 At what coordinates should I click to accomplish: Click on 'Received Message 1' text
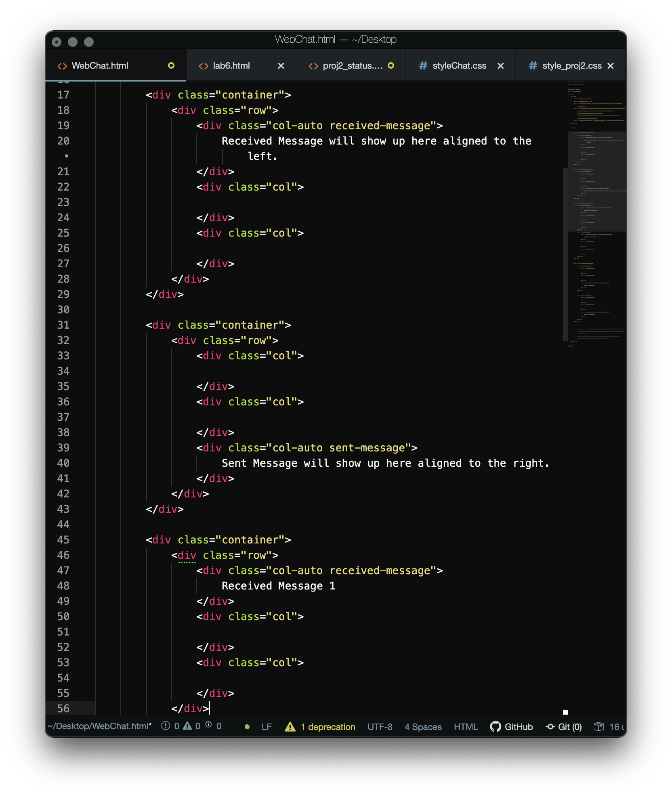279,586
